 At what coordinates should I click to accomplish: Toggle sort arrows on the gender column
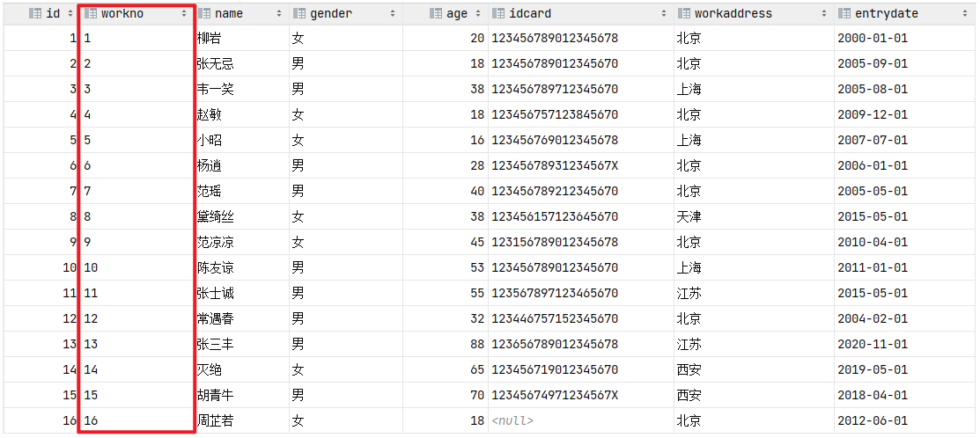click(x=392, y=13)
